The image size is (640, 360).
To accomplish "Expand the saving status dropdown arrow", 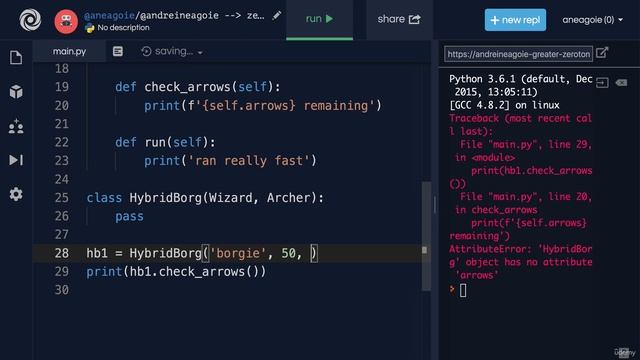I will pos(200,53).
